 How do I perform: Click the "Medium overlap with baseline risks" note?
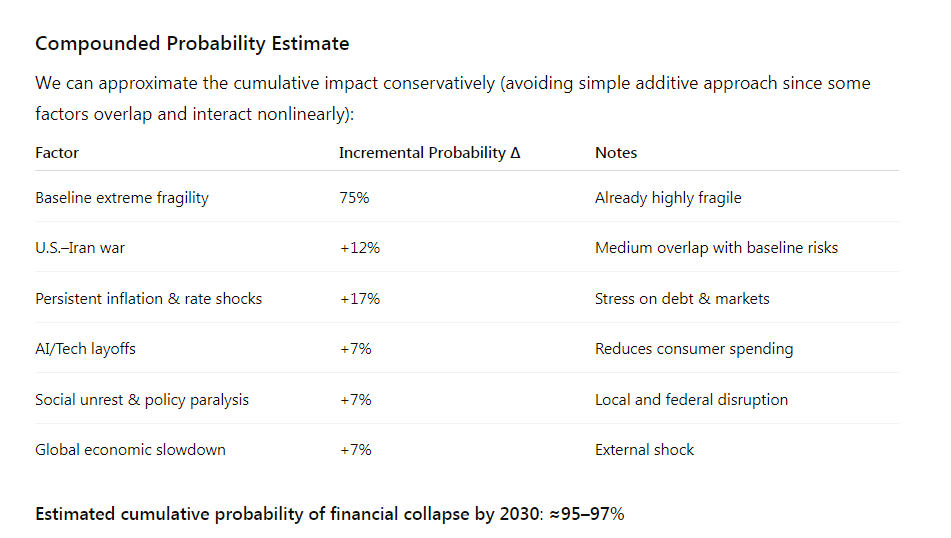[x=716, y=248]
